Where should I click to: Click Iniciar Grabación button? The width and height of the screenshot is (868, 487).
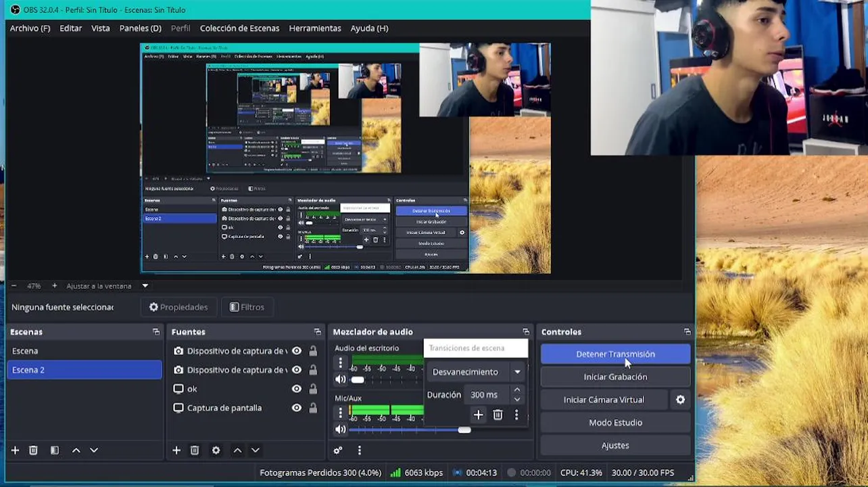point(615,377)
